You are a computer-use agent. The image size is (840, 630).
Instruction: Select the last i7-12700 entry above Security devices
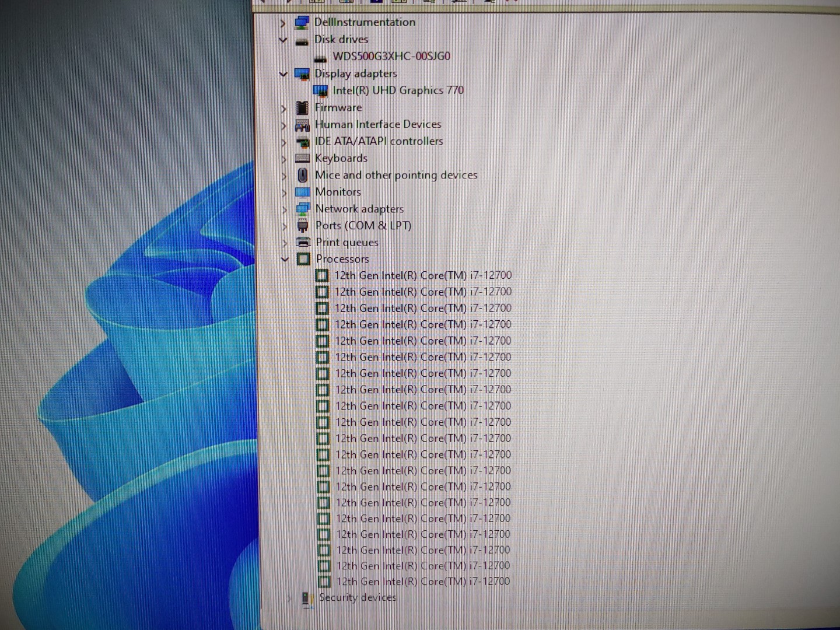[x=423, y=582]
